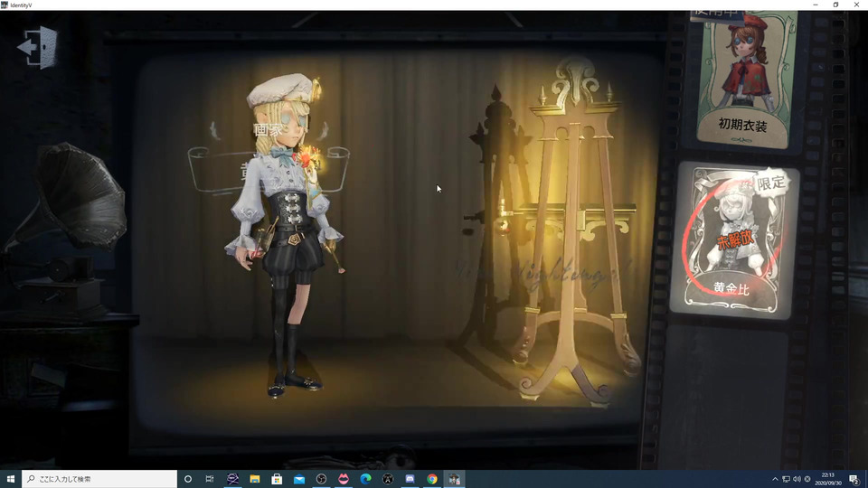This screenshot has height=488, width=868.
Task: Open Microsoft Store from taskbar
Action: pyautogui.click(x=277, y=479)
